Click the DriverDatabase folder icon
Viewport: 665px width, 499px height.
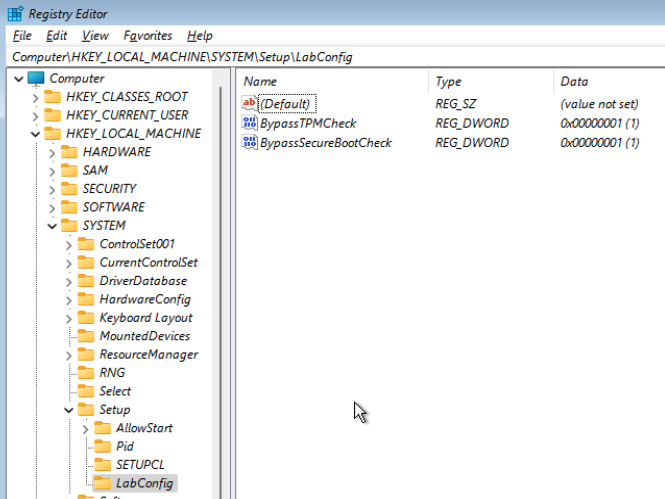point(85,281)
